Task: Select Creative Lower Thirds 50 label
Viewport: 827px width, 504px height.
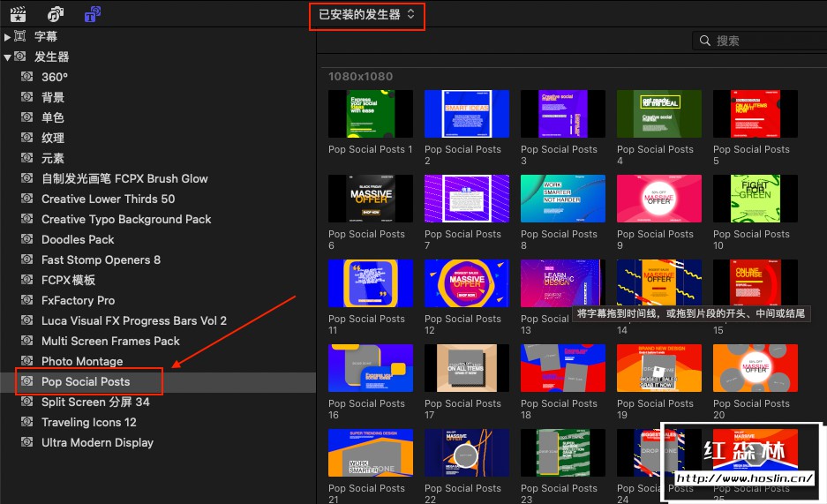Action: pos(109,199)
